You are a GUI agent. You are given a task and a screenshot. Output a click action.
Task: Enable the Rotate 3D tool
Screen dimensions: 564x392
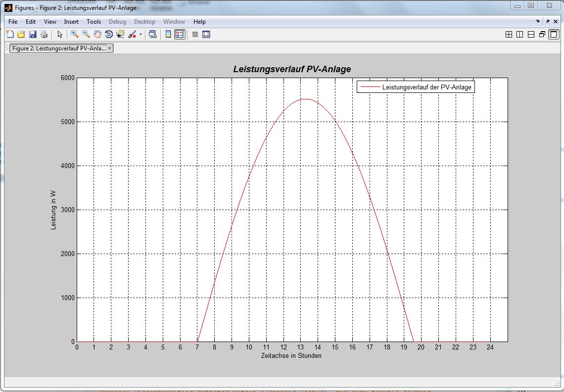click(109, 34)
